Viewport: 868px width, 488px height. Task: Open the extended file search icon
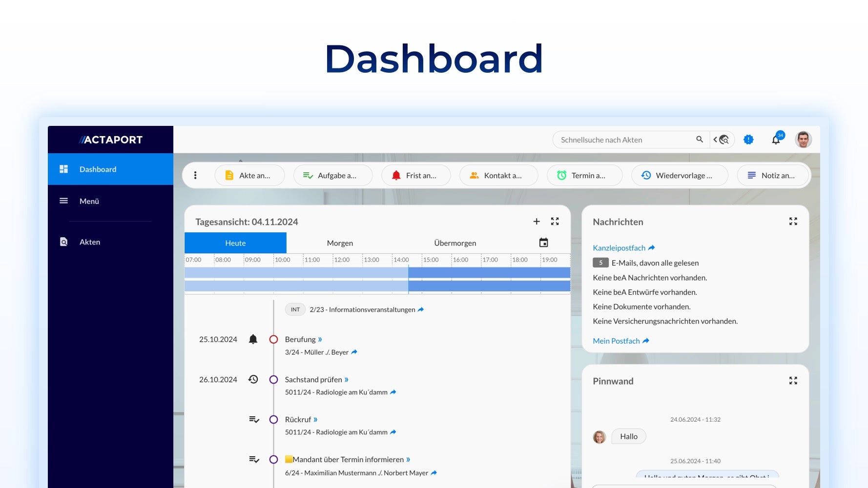tap(721, 140)
